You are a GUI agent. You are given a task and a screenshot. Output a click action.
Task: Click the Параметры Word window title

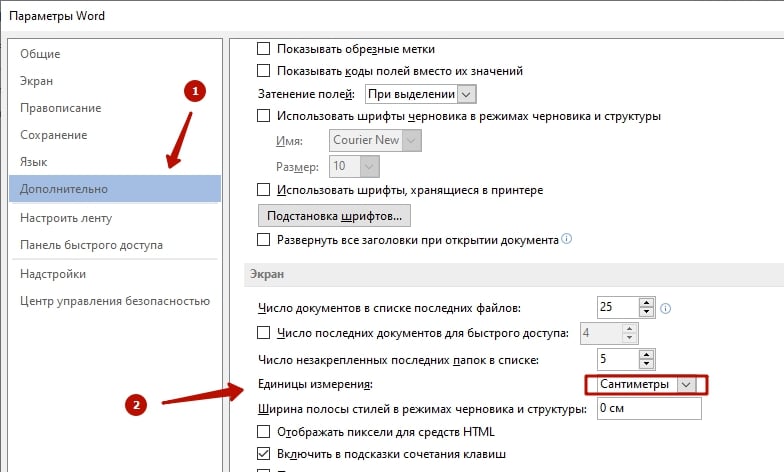(57, 16)
